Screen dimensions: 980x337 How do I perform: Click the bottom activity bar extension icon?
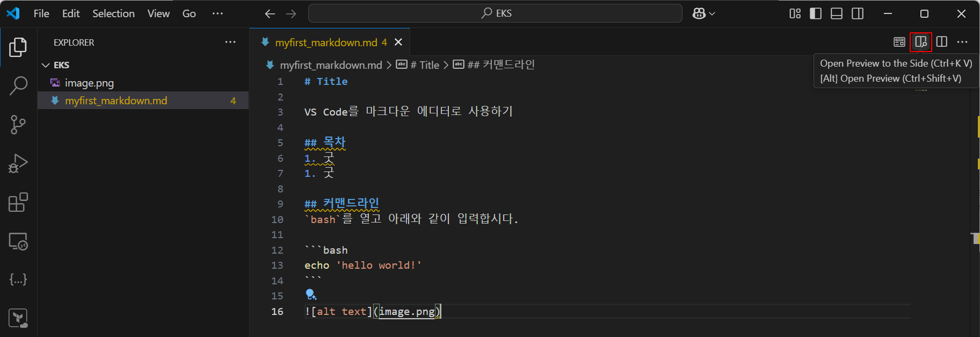coord(18,318)
